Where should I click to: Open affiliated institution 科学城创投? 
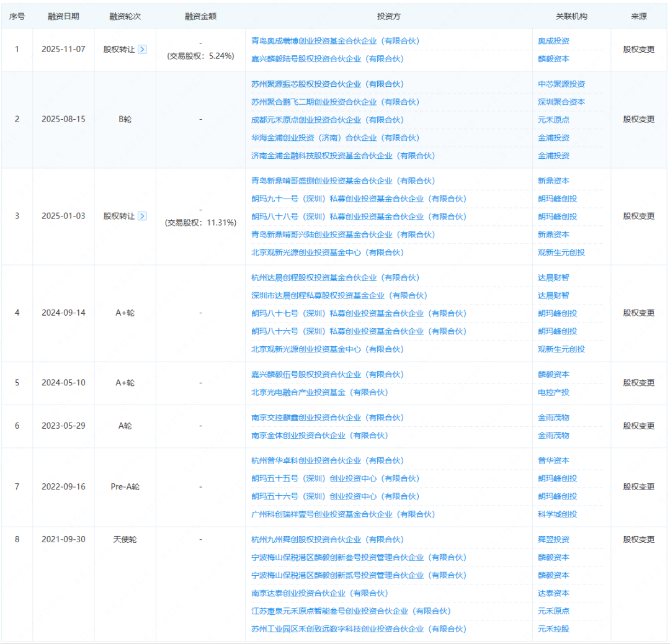pyautogui.click(x=557, y=516)
